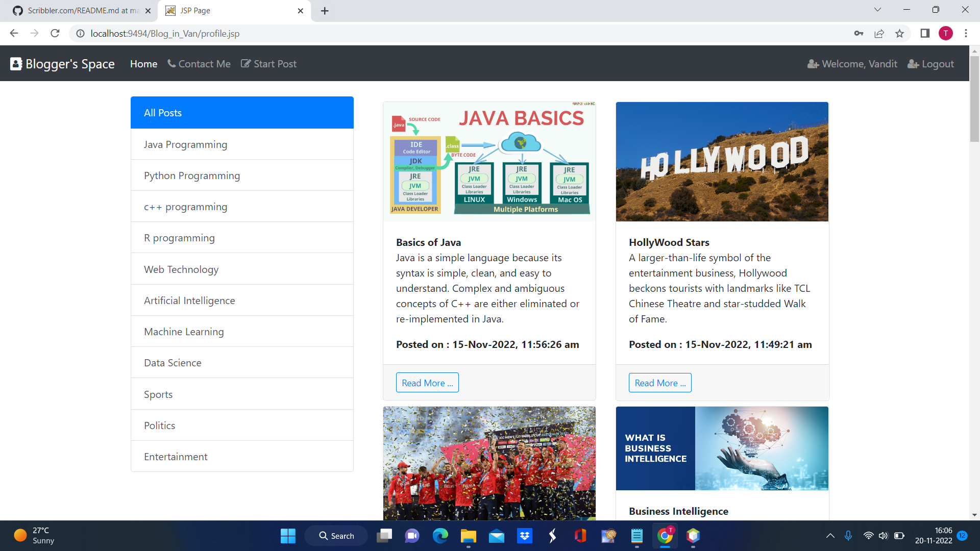Click the microphone tray icon
This screenshot has height=551, width=980.
(x=848, y=536)
